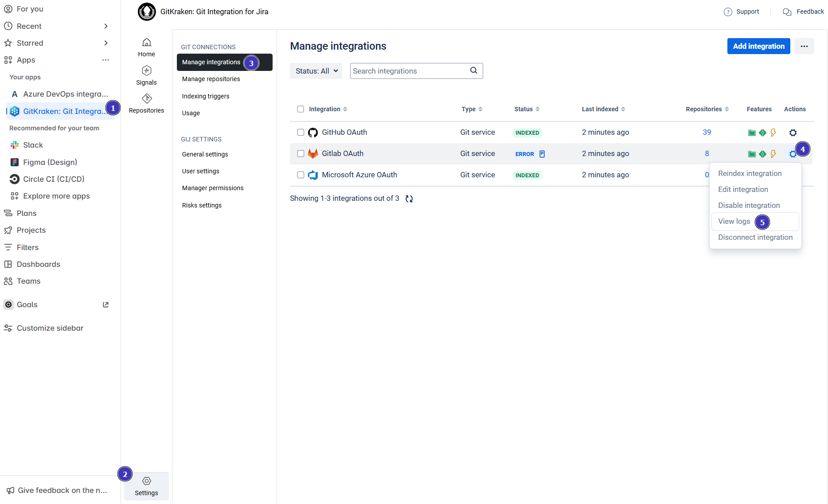This screenshot has width=828, height=504.
Task: Check the Gitlab OAuth row checkbox
Action: pyautogui.click(x=301, y=153)
